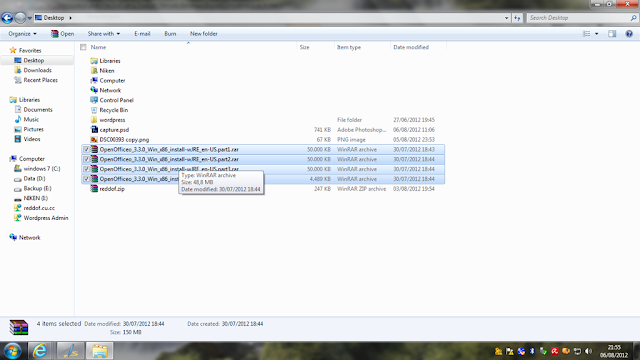
Task: Change your view with the view icon
Action: [x=587, y=34]
